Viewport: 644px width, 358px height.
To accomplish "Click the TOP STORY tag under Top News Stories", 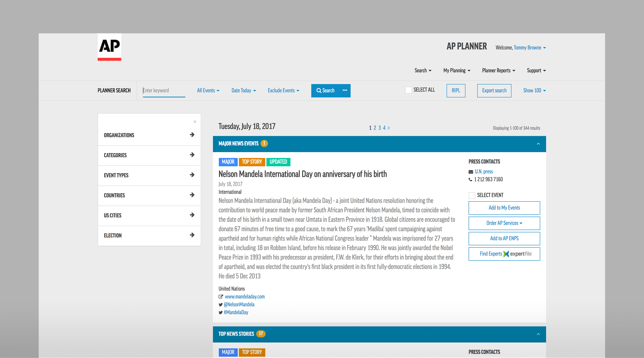I will 252,352.
